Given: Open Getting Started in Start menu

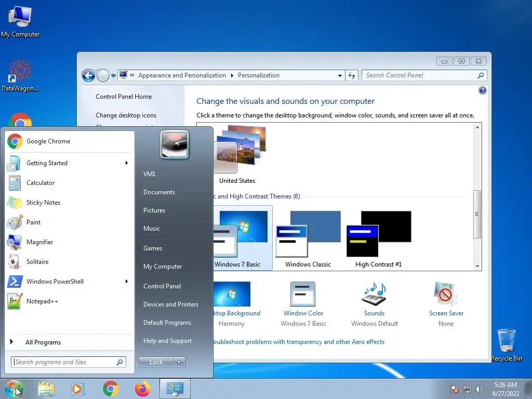Looking at the screenshot, I should [69, 163].
